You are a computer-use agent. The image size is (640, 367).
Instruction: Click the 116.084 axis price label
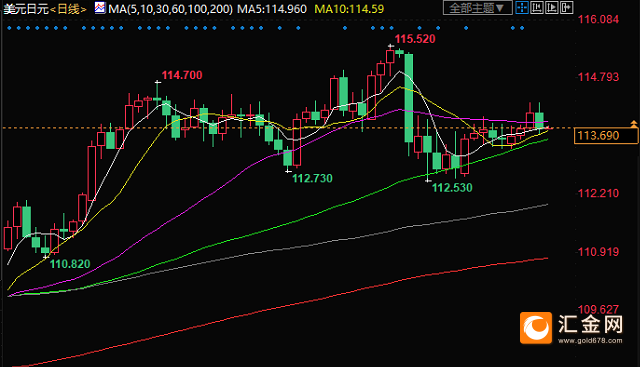tap(598, 19)
